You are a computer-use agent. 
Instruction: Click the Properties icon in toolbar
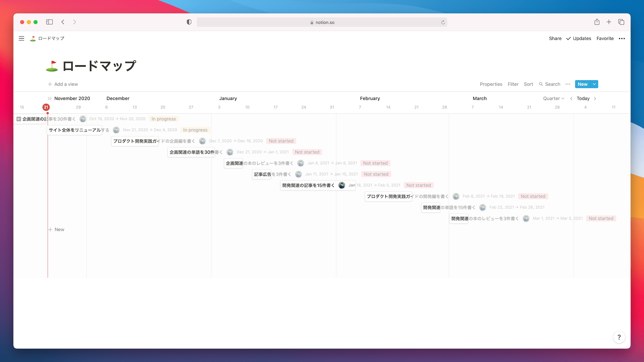click(490, 84)
